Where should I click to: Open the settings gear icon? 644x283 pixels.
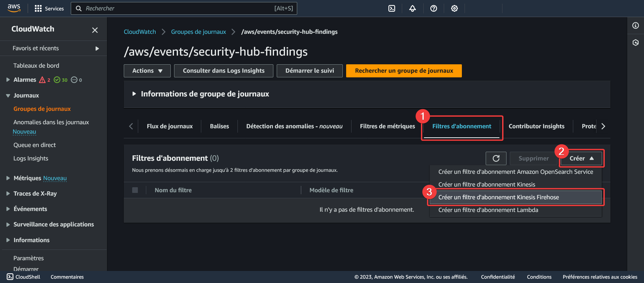pyautogui.click(x=454, y=8)
